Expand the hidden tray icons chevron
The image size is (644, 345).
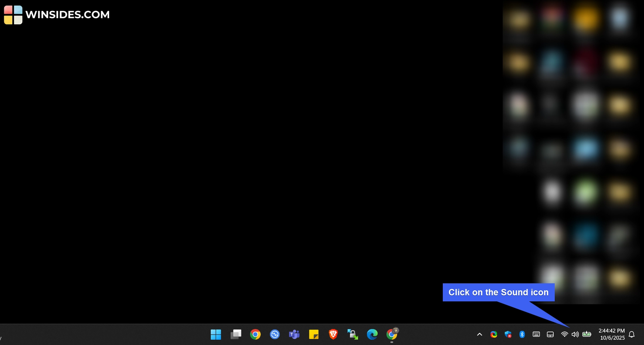click(x=480, y=334)
